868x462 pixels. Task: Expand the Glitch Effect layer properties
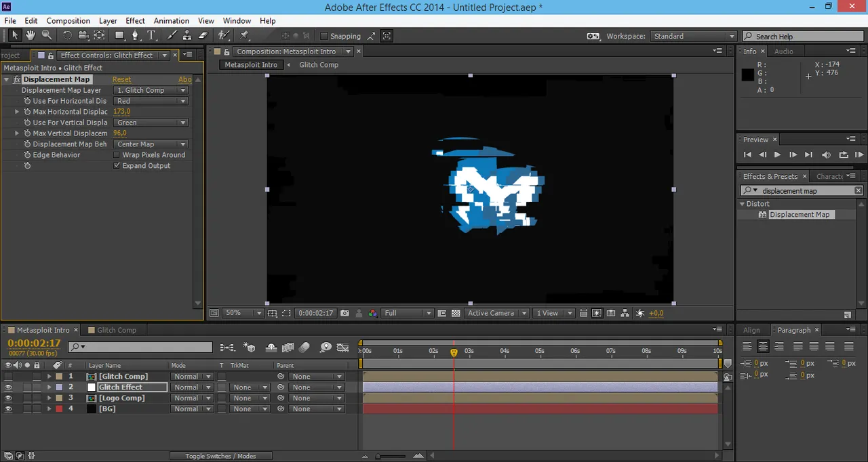pyautogui.click(x=49, y=387)
